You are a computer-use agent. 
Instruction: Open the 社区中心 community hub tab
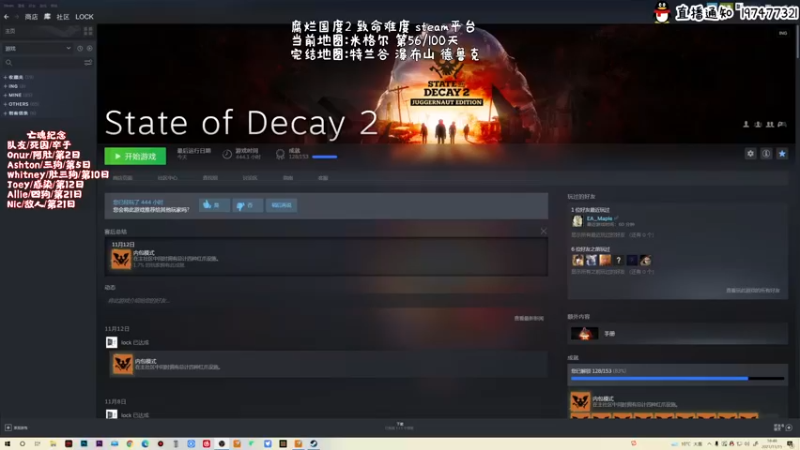167,178
